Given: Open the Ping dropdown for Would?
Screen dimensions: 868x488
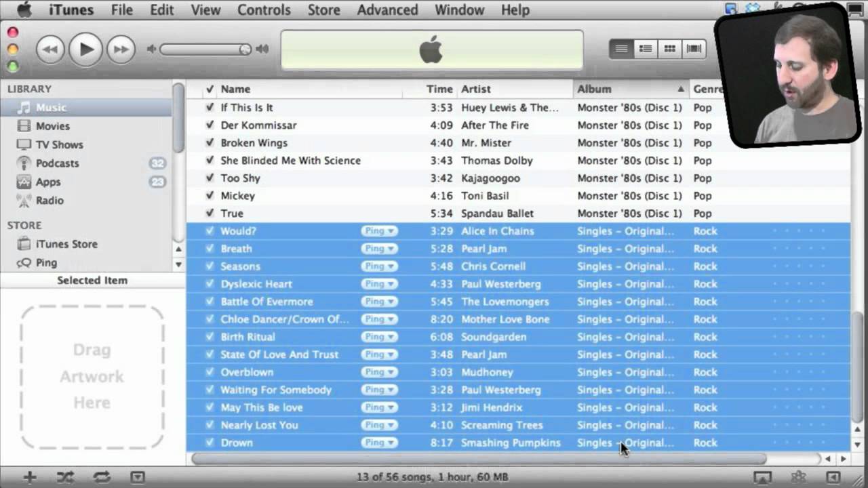Looking at the screenshot, I should [379, 231].
